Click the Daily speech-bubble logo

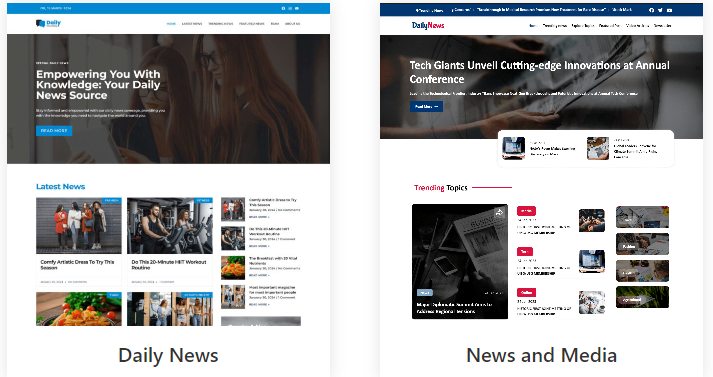[x=48, y=23]
